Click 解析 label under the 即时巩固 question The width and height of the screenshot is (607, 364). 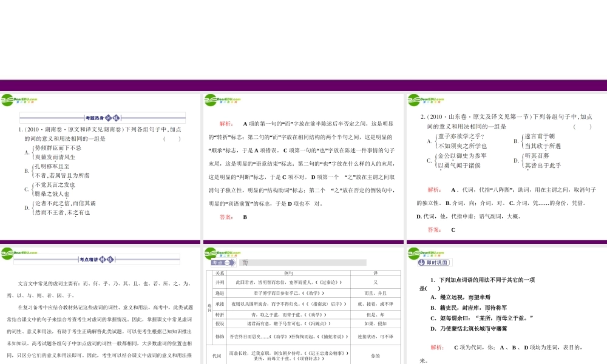pyautogui.click(x=437, y=348)
